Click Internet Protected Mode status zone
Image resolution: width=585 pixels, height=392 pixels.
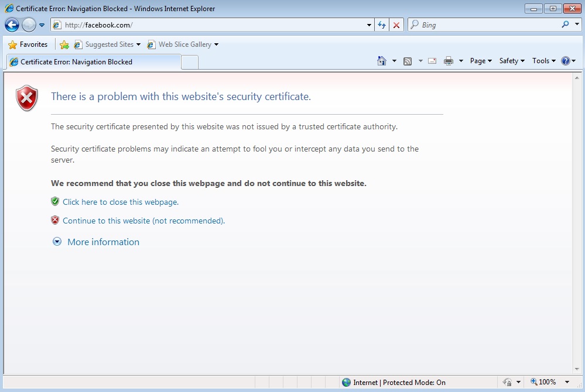pyautogui.click(x=394, y=382)
